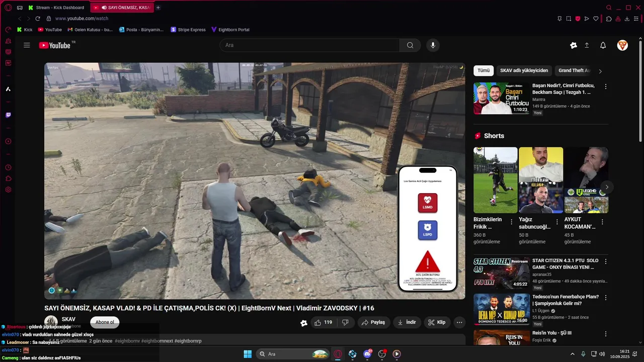This screenshot has height=362, width=644.
Task: Create a clip with the Klip button
Action: click(437, 322)
